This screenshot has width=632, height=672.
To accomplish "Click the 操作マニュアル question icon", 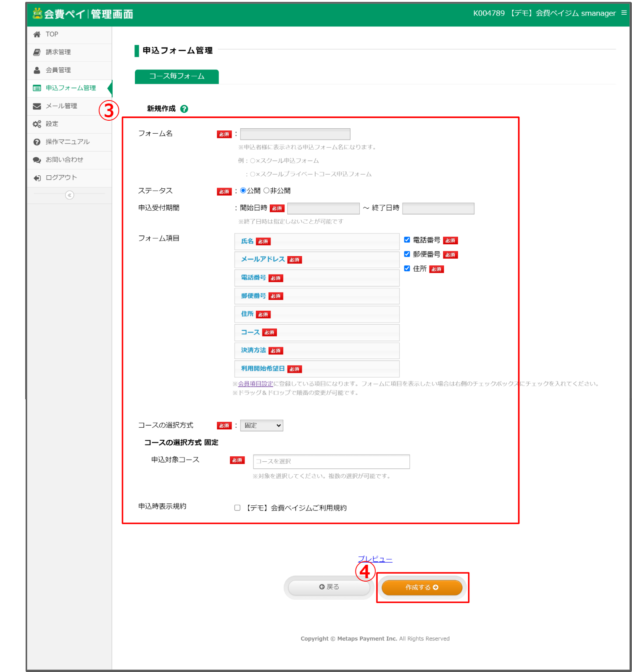I will (37, 142).
